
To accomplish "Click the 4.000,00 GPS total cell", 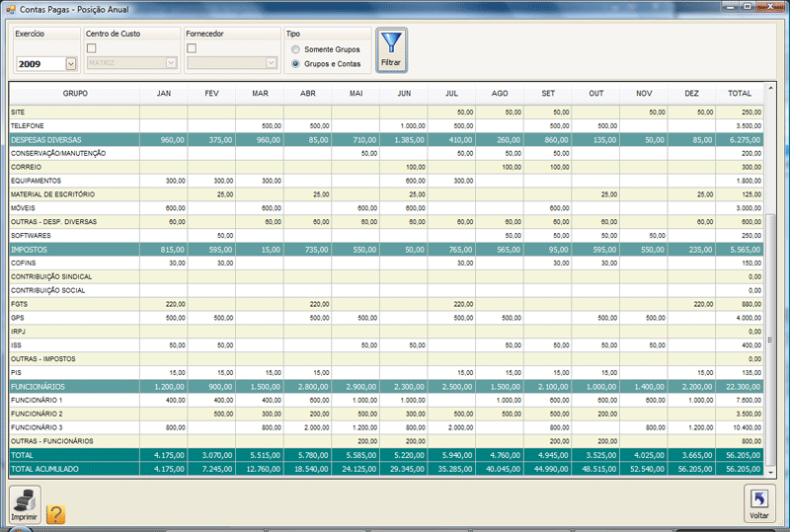I will [x=740, y=318].
